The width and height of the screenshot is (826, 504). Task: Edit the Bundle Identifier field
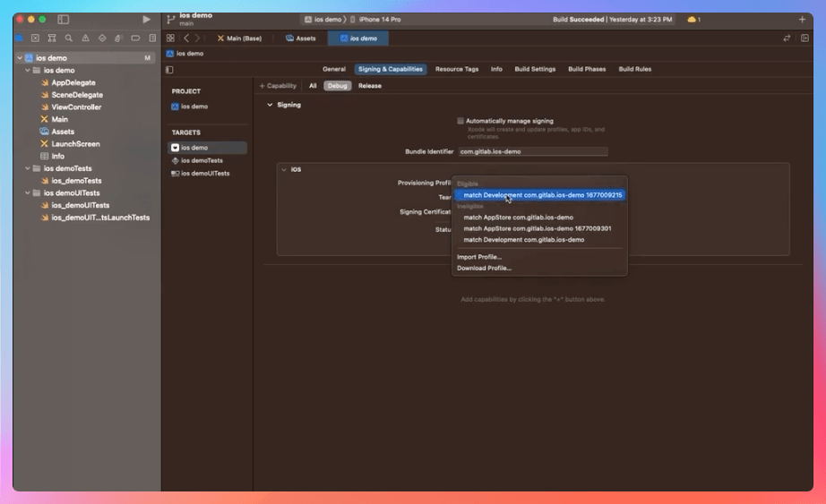point(532,151)
